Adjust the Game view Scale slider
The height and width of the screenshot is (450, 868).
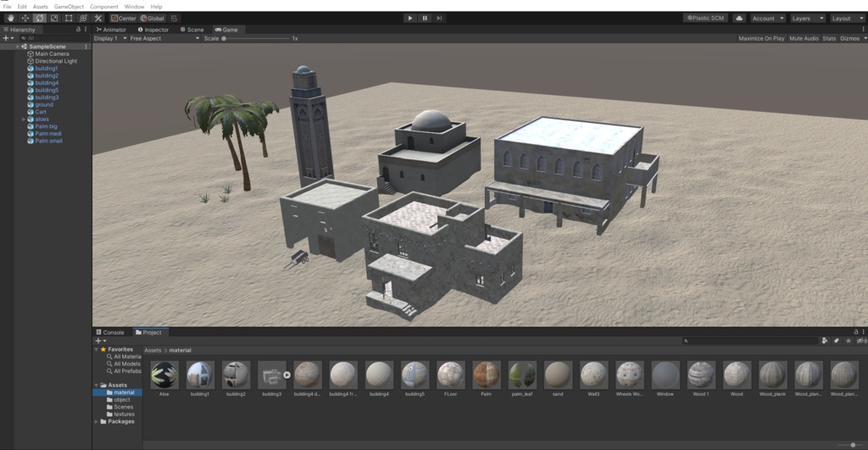click(256, 38)
